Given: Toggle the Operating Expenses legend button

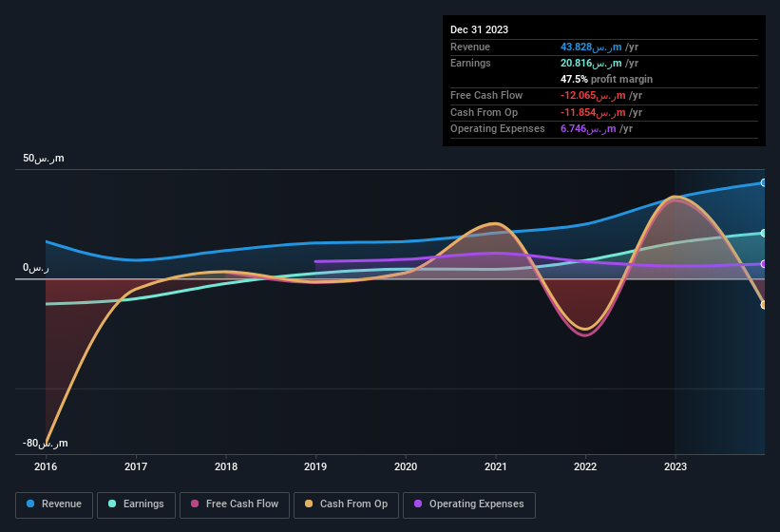Looking at the screenshot, I should click(x=469, y=504).
